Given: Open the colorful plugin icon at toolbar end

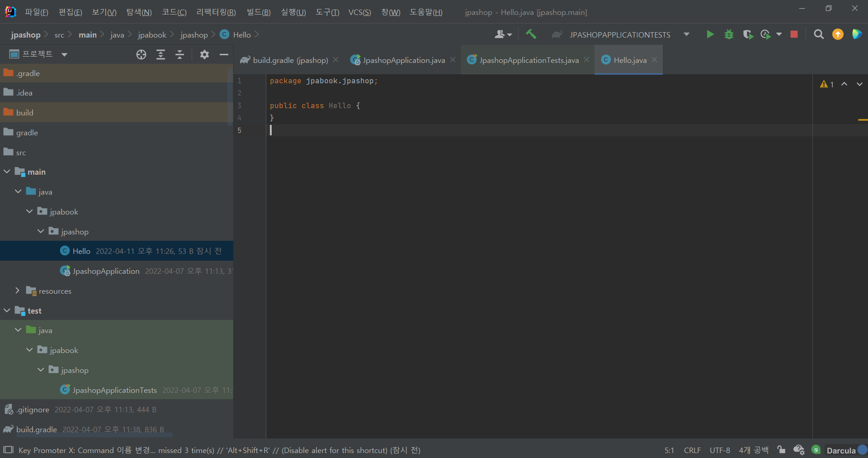Looking at the screenshot, I should coord(857,34).
